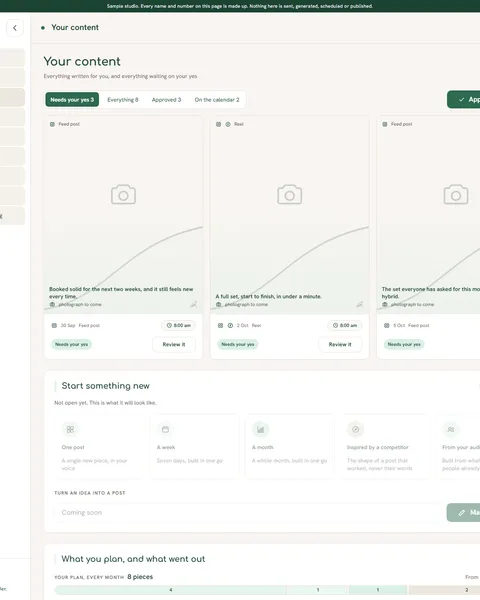The image size is (480, 600).
Task: Click Feed post icon atop first card
Action: click(52, 124)
